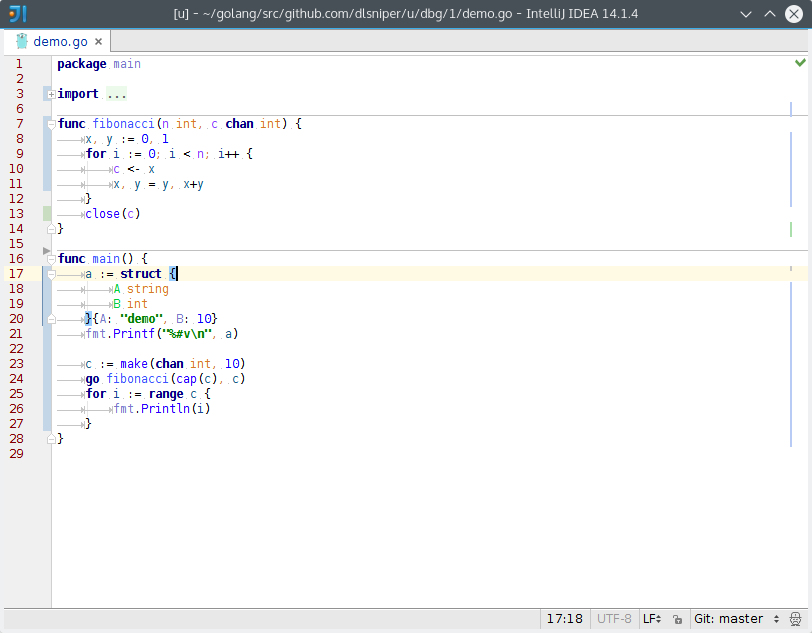This screenshot has height=633, width=812.
Task: Click the run gutter arrow beside func main
Action: coord(46,251)
